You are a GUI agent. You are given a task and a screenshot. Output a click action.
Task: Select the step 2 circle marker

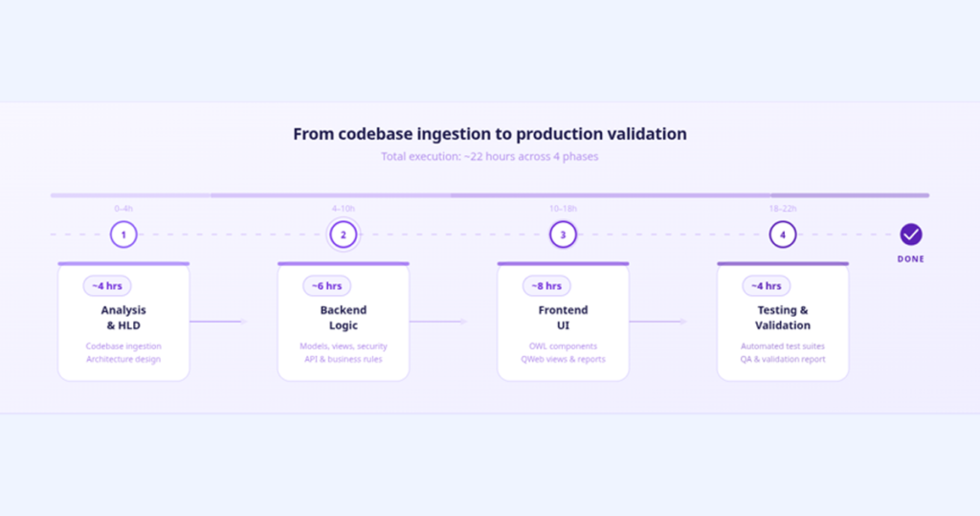coord(344,235)
